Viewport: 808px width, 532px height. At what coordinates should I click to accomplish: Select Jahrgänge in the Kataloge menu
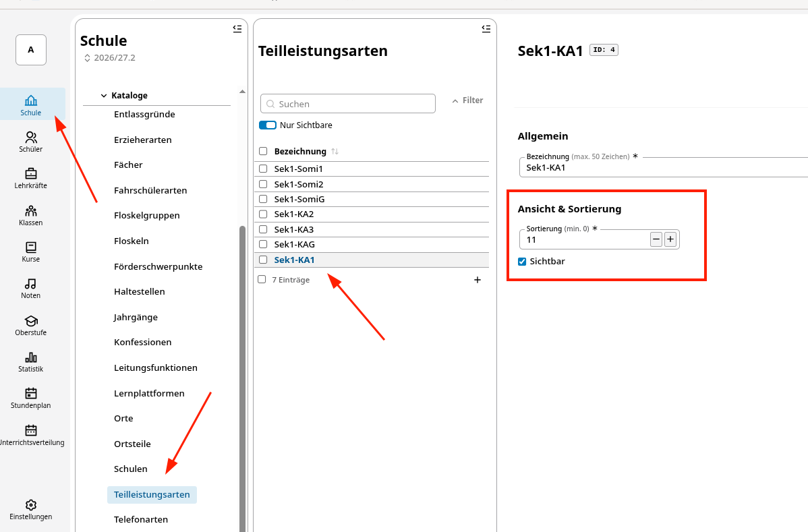(x=136, y=317)
